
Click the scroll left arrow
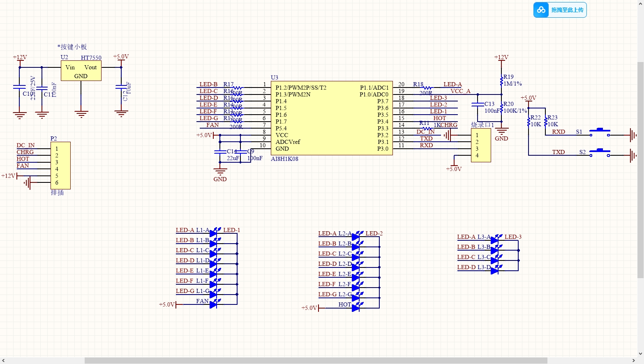[x=3, y=361]
